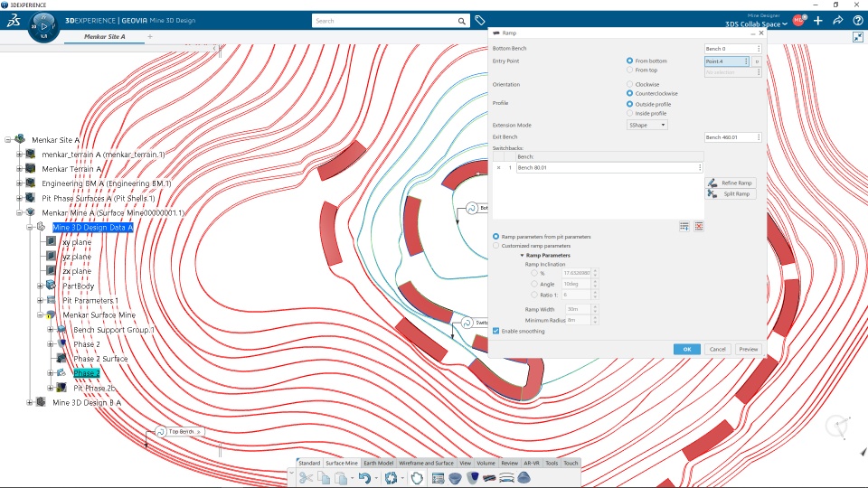Click the plus add icon in top bar
Screen dimensions: 868x488
[x=818, y=21]
